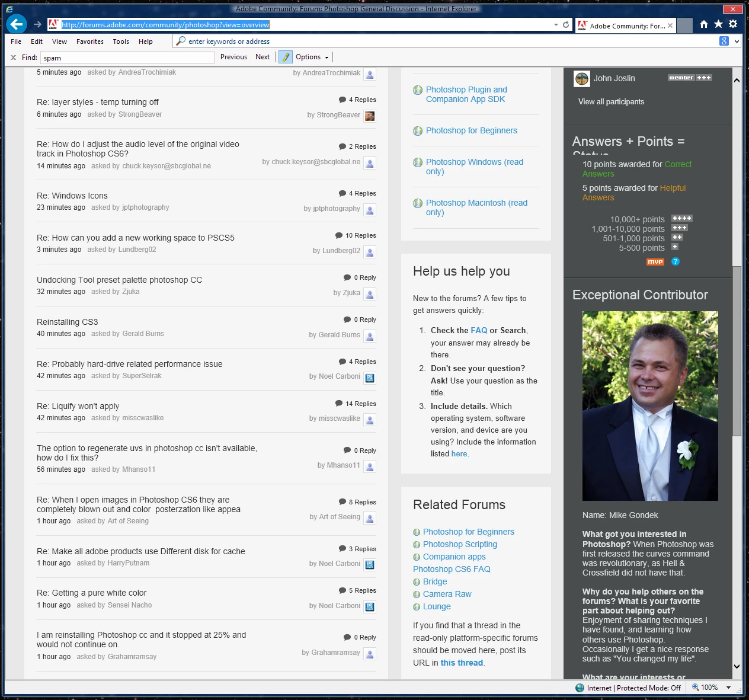749x700 pixels.
Task: Open the View menu
Action: (59, 41)
